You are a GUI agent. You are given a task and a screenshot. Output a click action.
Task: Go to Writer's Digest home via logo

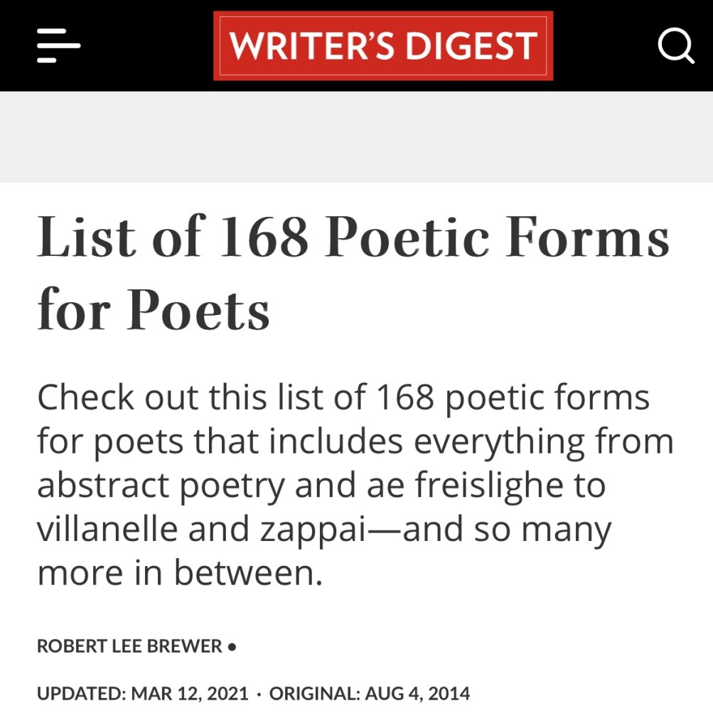coord(383,46)
